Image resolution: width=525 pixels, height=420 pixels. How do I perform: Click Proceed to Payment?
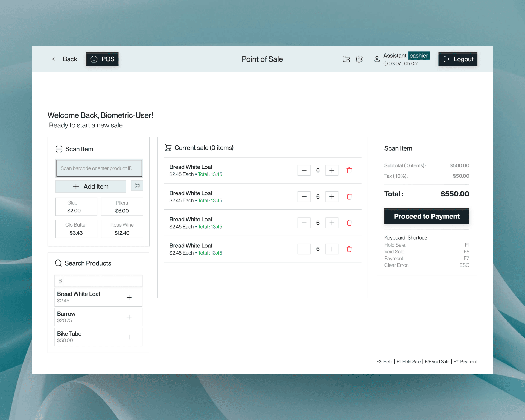click(x=427, y=216)
